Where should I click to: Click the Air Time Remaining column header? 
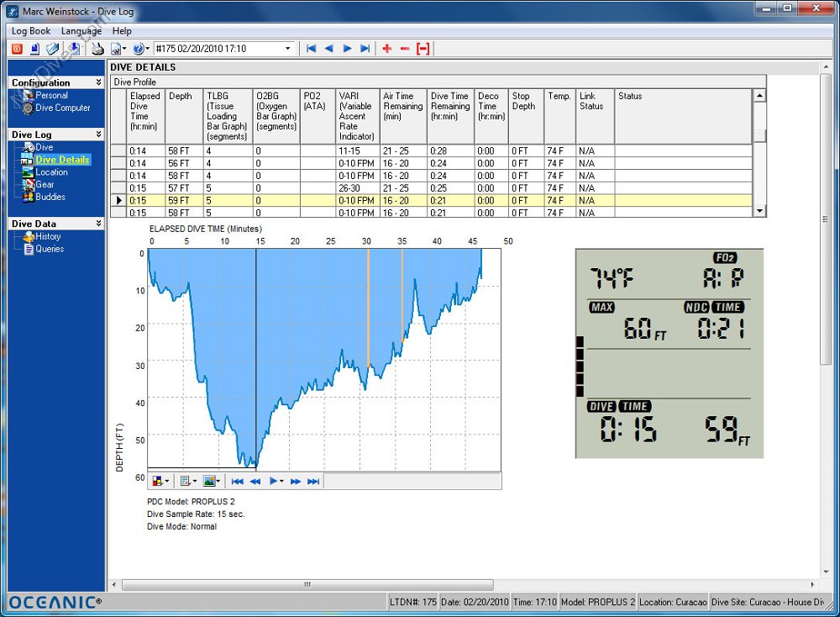[x=403, y=116]
